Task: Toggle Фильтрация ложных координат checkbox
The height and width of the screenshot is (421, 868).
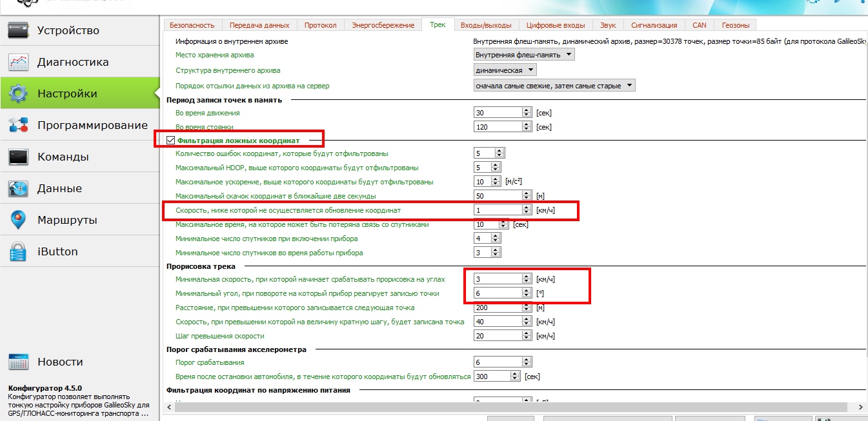Action: point(171,140)
